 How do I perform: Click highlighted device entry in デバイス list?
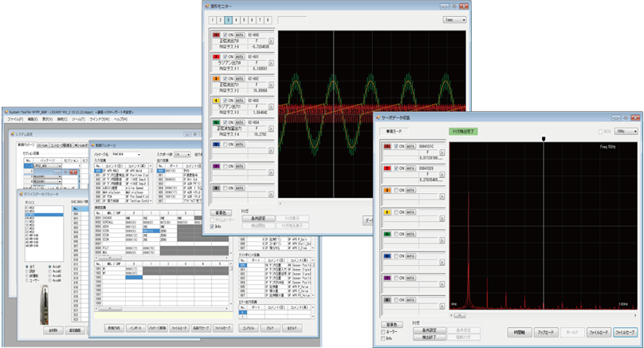point(44,215)
